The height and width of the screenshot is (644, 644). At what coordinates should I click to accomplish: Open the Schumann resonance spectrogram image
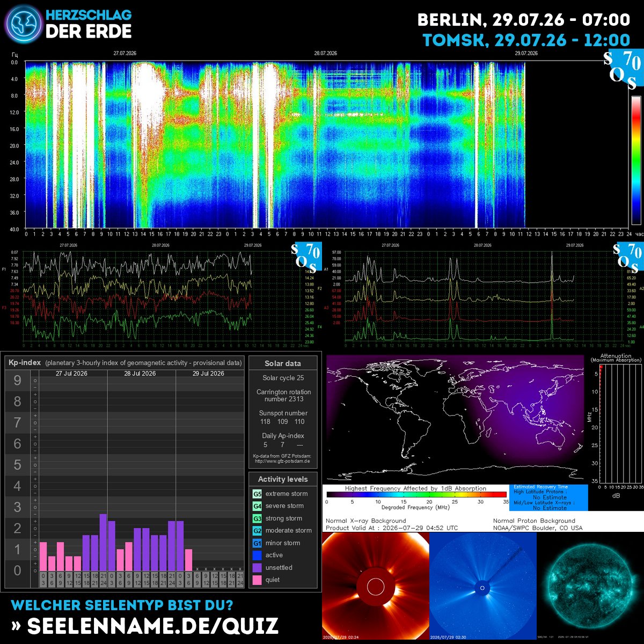point(275,144)
